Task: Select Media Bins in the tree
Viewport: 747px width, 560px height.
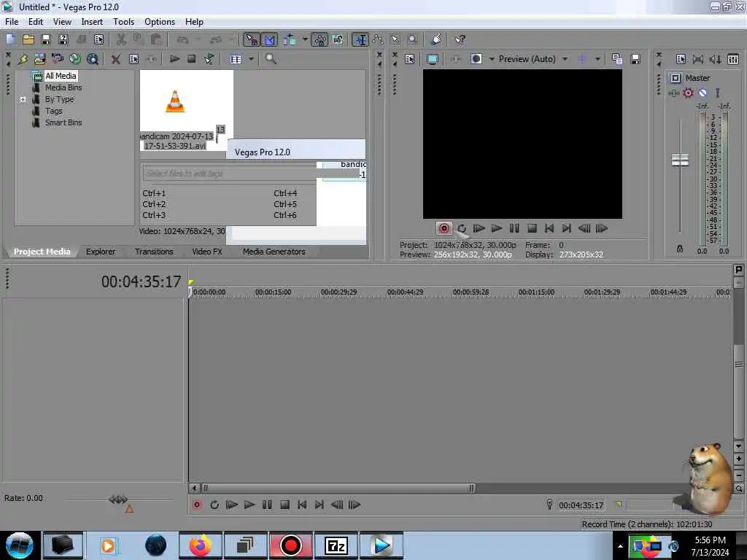Action: coord(63,87)
